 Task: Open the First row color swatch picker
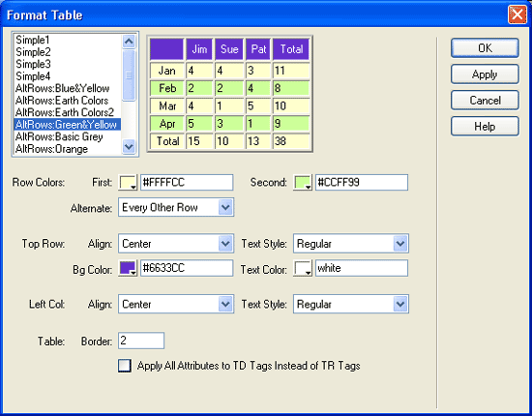pos(128,183)
